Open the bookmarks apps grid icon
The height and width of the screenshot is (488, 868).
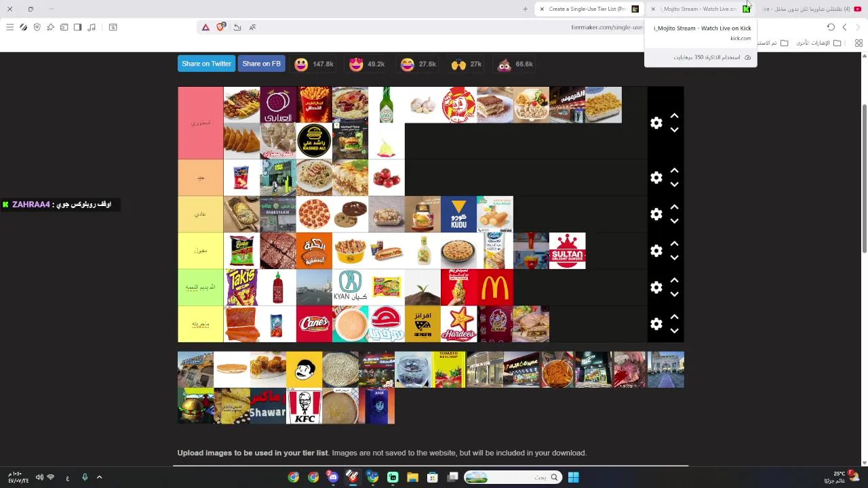pos(859,43)
